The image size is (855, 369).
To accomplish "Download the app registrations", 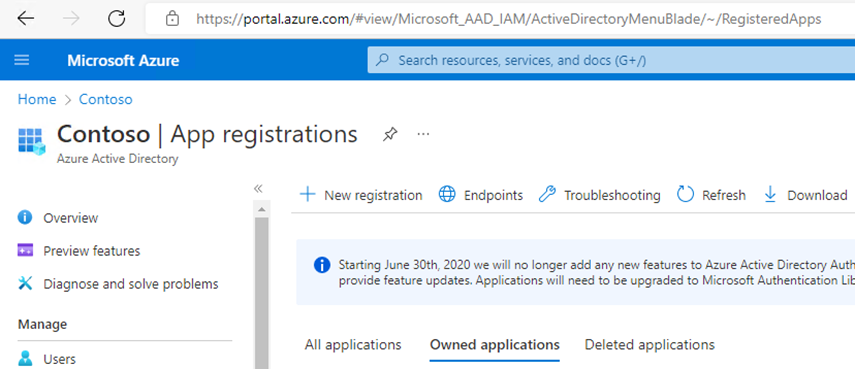I will [x=806, y=195].
